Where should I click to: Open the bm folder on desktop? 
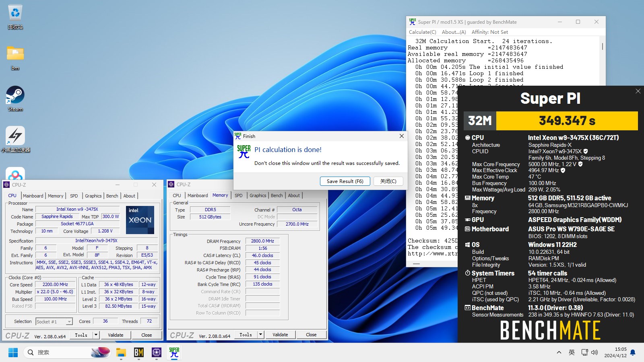coord(15,57)
